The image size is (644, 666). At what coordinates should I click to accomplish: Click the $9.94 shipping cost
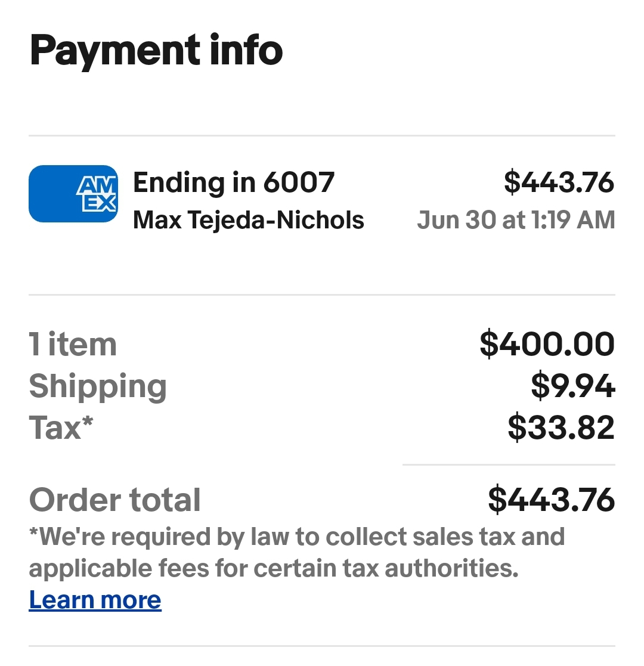point(572,386)
